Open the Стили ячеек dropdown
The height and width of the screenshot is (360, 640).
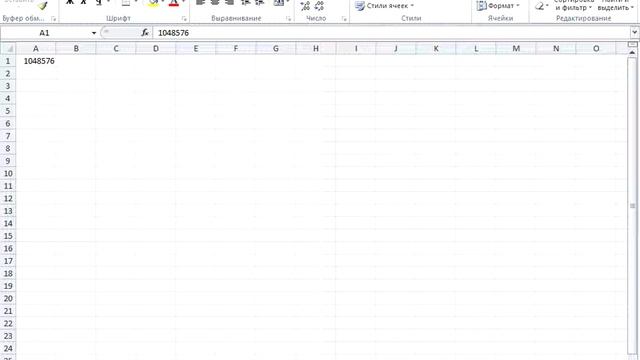click(384, 6)
